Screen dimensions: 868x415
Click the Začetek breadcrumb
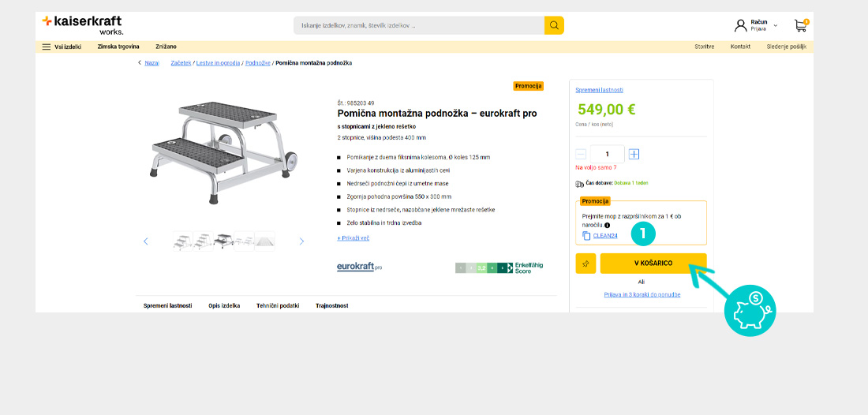coord(181,63)
